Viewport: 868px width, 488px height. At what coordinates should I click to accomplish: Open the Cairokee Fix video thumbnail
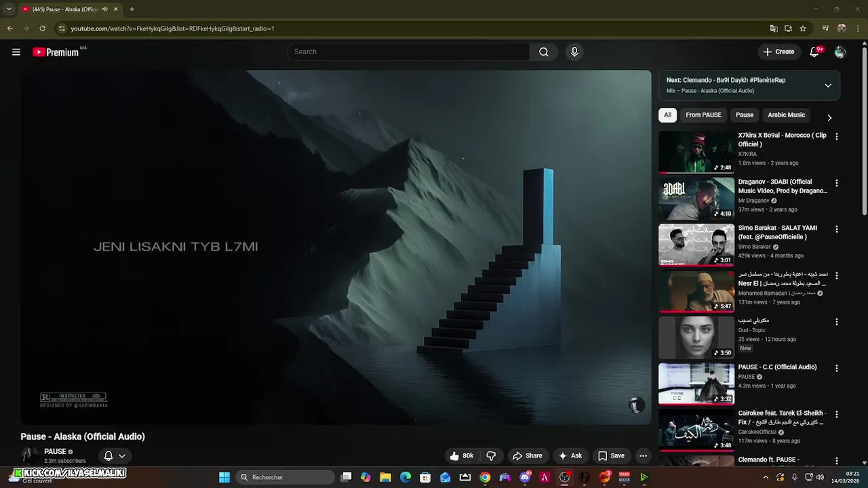(x=696, y=430)
